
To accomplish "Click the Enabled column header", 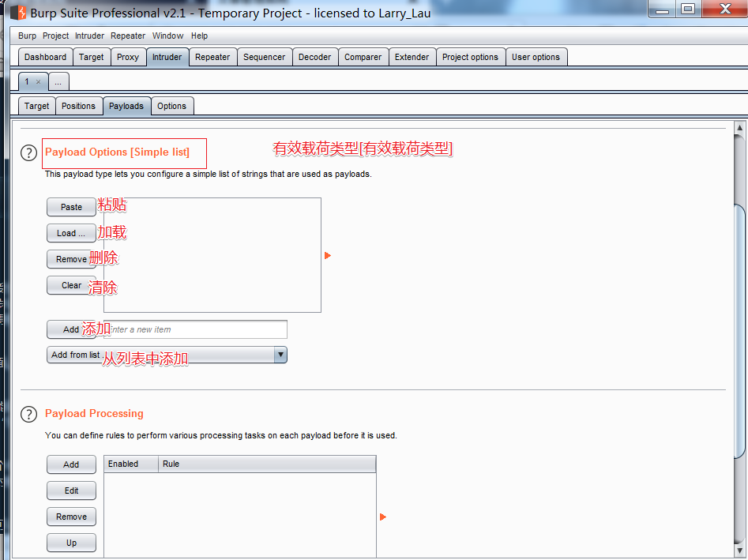I will (x=131, y=464).
